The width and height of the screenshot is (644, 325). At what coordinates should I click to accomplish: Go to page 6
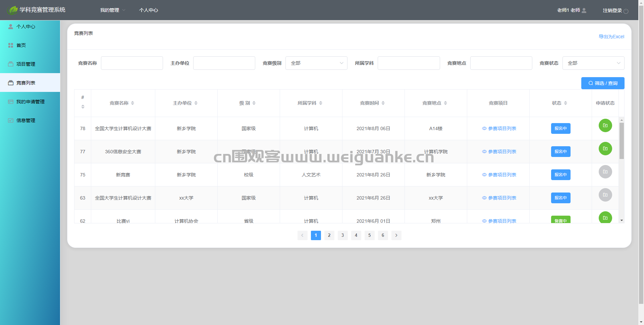[x=383, y=235]
